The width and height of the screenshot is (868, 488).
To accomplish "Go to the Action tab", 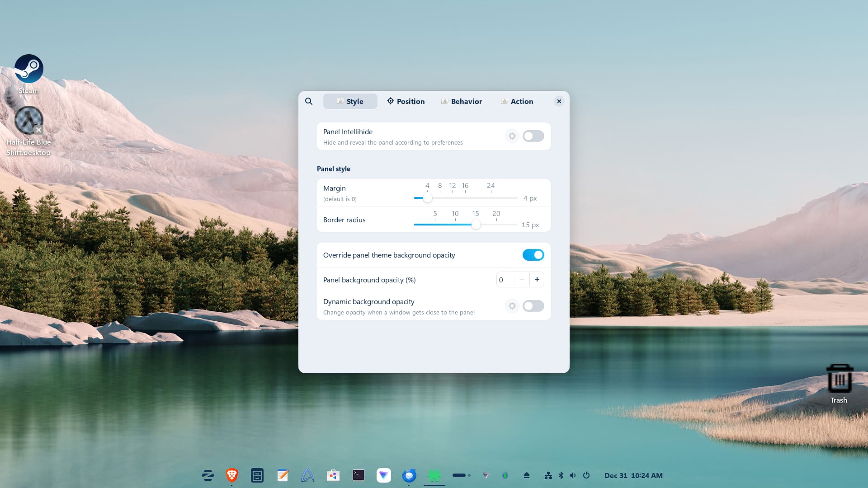I will (517, 101).
